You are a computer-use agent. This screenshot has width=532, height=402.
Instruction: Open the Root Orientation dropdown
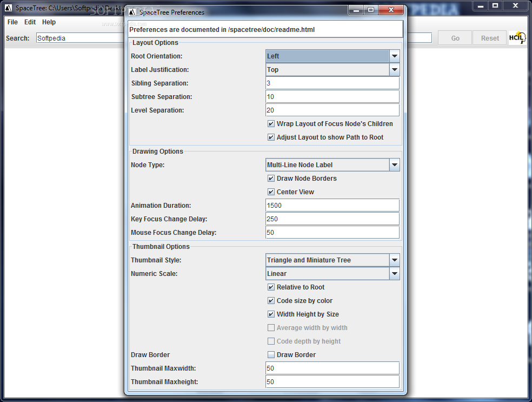pos(394,56)
